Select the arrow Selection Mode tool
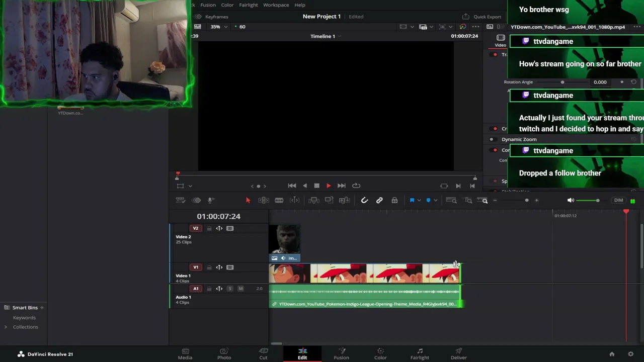The width and height of the screenshot is (644, 362). [x=248, y=200]
